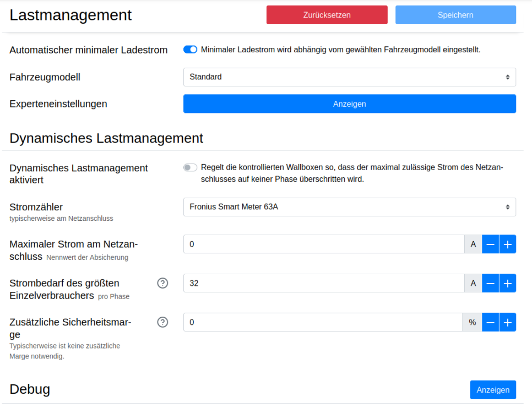The image size is (532, 413).
Task: Focus Zusätzliche Sicherheitsmarge percent input field
Action: pos(323,322)
